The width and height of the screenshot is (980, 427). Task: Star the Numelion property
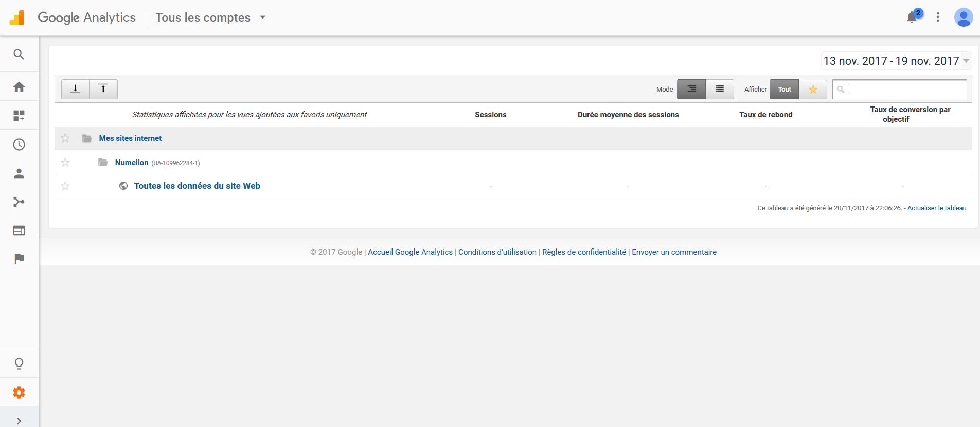[65, 163]
